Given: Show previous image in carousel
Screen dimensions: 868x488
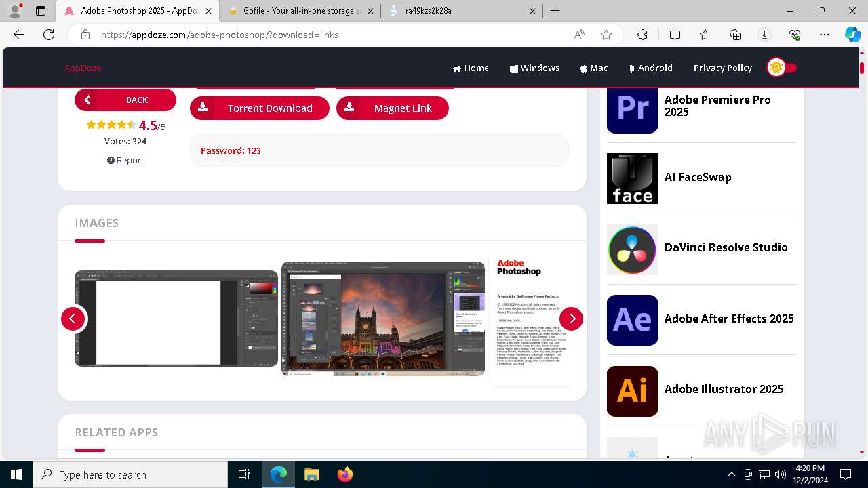Looking at the screenshot, I should (x=73, y=319).
